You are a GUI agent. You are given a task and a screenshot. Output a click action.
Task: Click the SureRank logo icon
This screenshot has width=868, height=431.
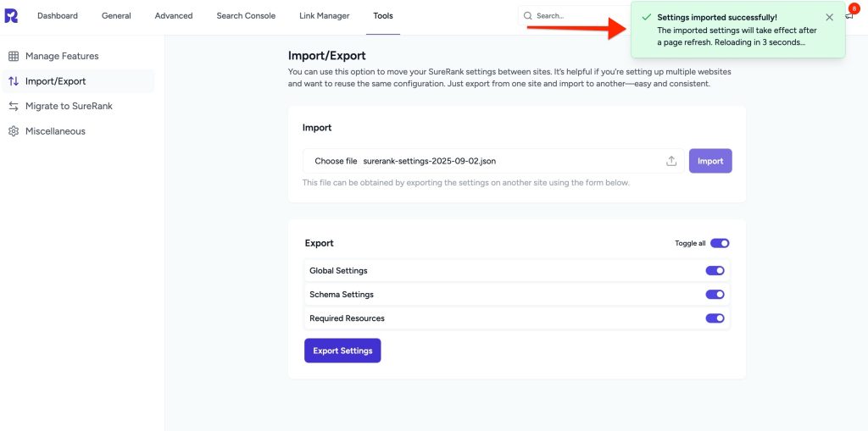(11, 15)
